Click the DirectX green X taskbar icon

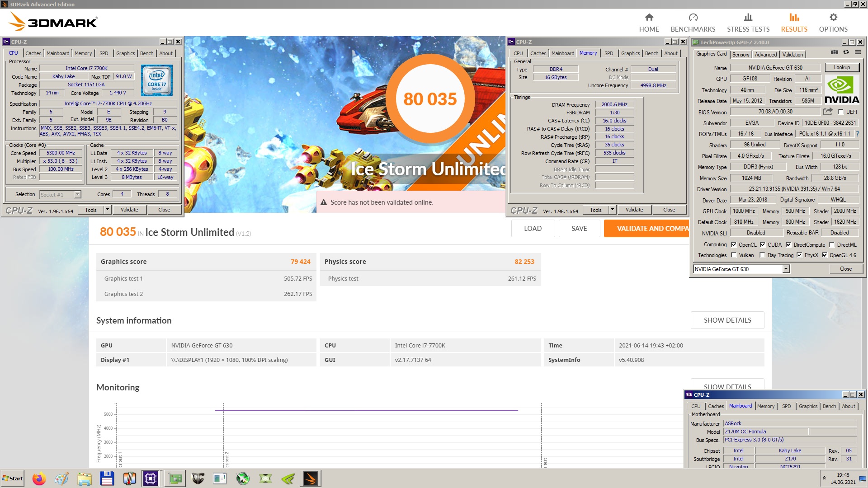click(x=265, y=479)
